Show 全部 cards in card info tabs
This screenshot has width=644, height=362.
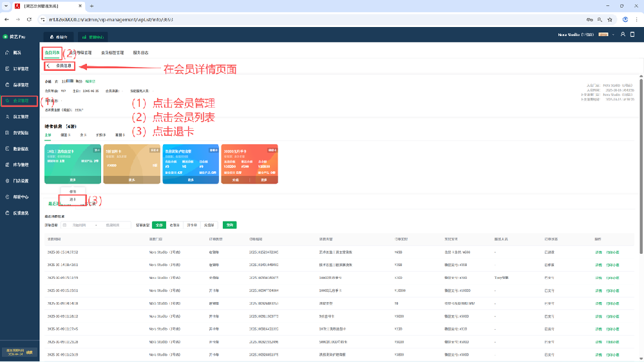pos(48,135)
